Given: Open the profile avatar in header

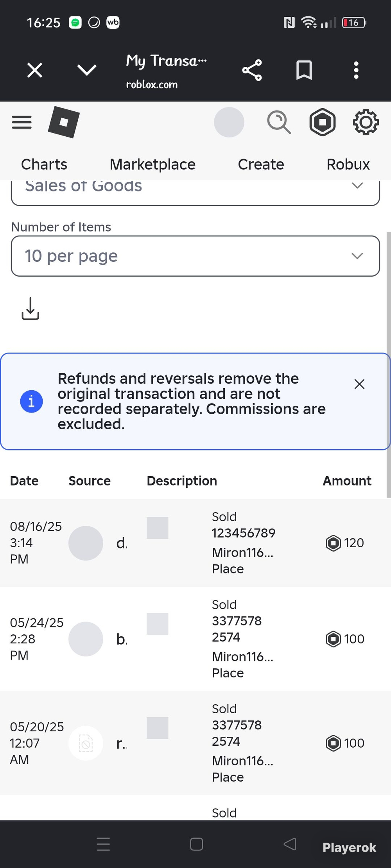Looking at the screenshot, I should point(229,122).
